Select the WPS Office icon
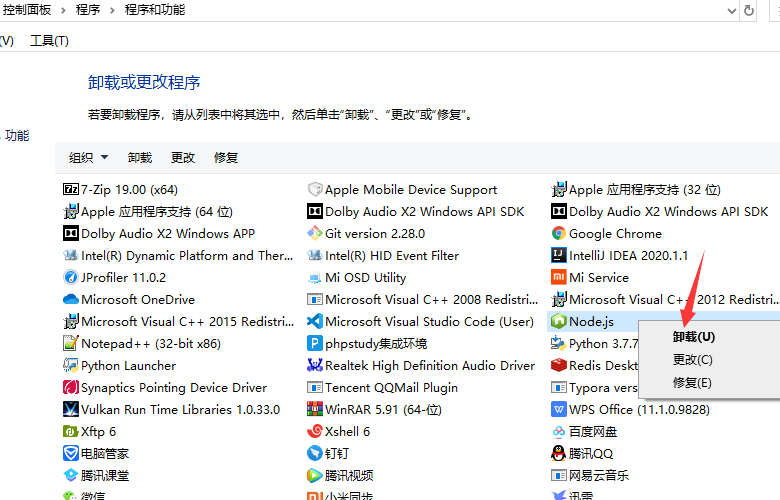This screenshot has width=780, height=500. (559, 409)
